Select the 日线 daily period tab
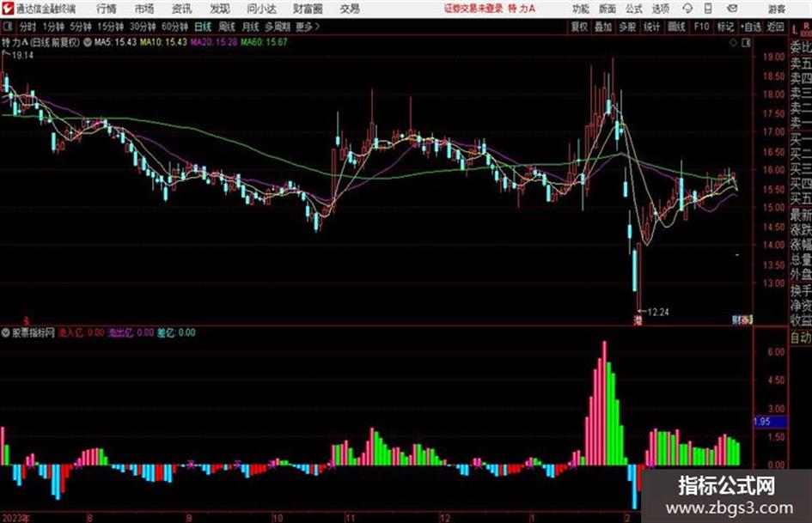The height and width of the screenshot is (523, 812). pos(203,27)
